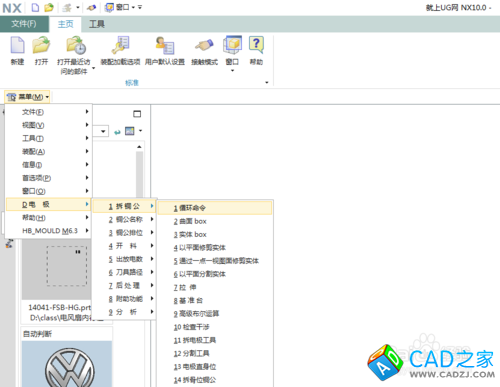
Task: Choose 7 拉伸 command
Action: (215, 287)
